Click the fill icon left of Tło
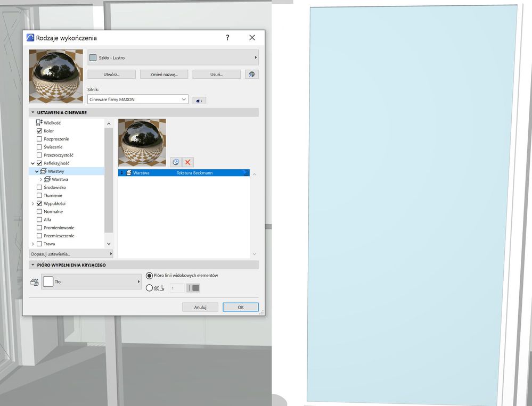The width and height of the screenshot is (532, 406). (35, 282)
